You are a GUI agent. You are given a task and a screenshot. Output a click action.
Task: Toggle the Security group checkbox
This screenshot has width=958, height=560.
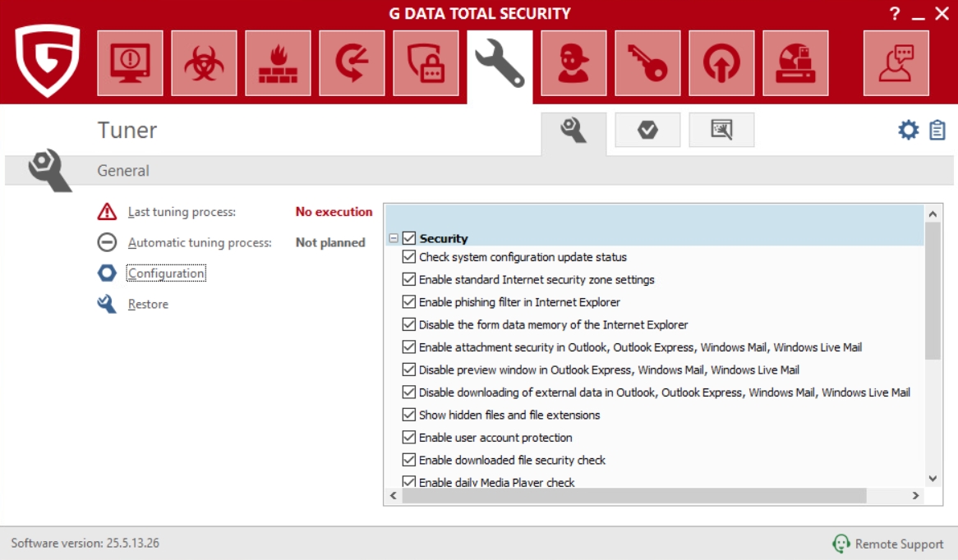click(x=409, y=238)
